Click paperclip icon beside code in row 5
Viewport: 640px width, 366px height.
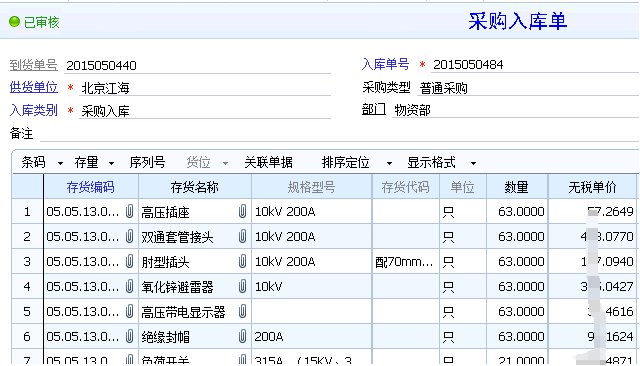click(129, 311)
